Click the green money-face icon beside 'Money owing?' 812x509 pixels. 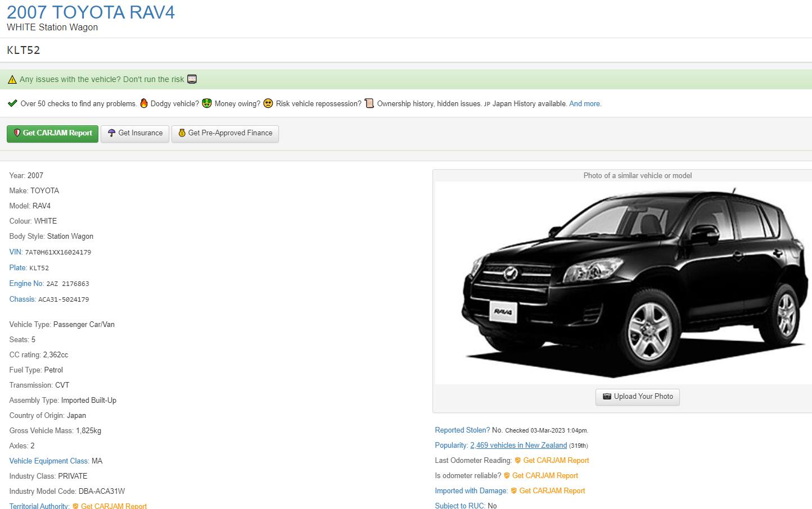(207, 103)
